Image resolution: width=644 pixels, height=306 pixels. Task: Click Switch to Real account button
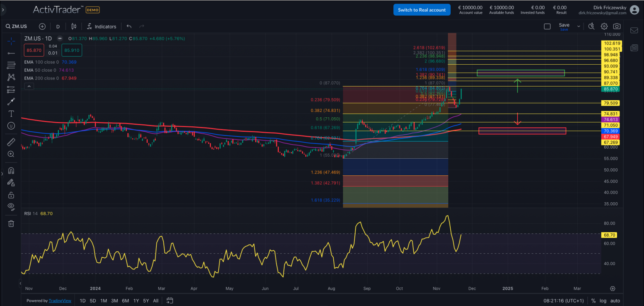pos(421,10)
